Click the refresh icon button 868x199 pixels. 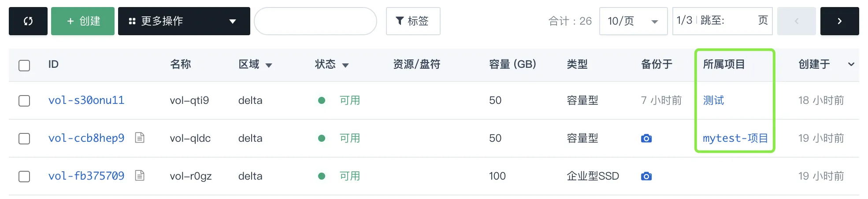click(x=28, y=21)
